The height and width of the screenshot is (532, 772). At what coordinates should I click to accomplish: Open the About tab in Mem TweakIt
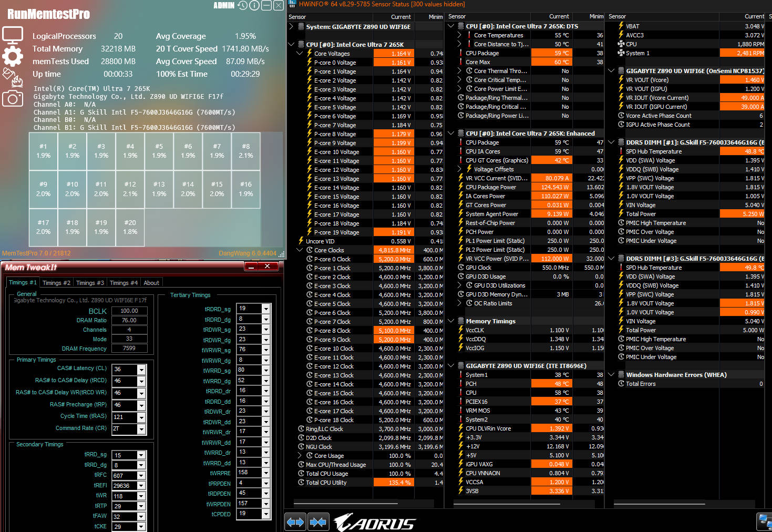pos(151,283)
